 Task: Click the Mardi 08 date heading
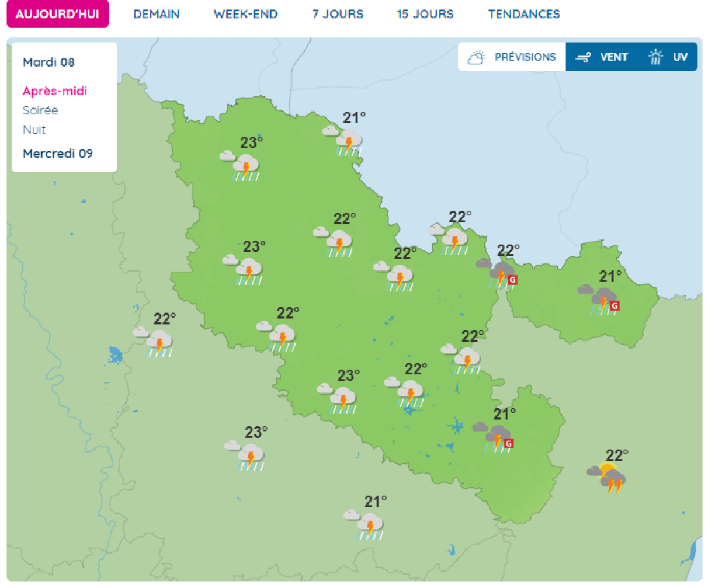click(48, 62)
